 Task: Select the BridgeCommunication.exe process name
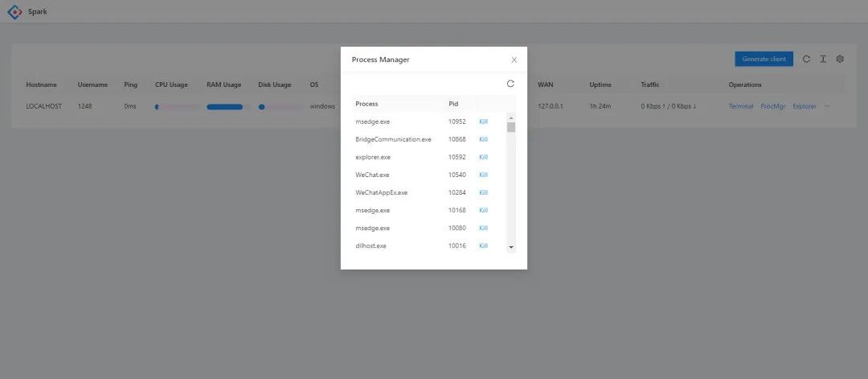[393, 139]
